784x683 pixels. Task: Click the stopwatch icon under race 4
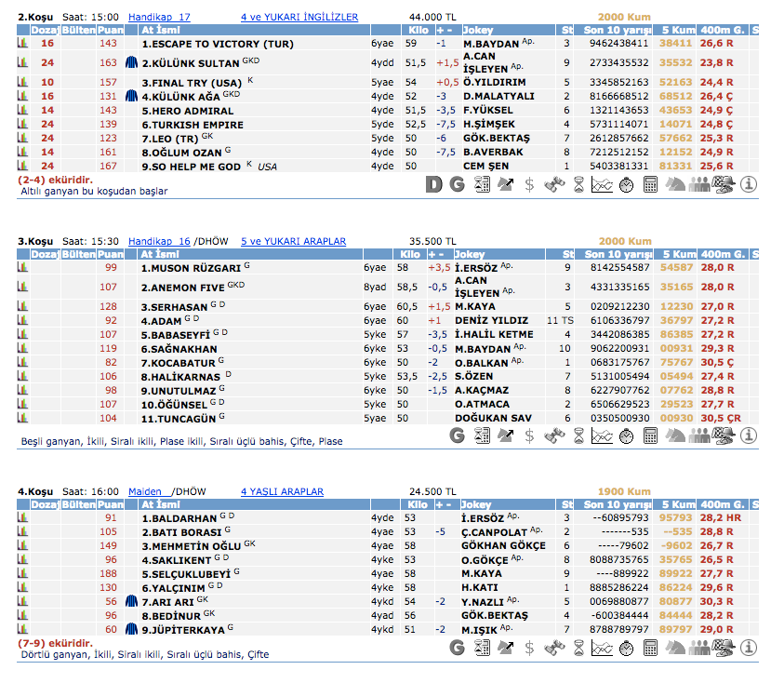pos(626,648)
